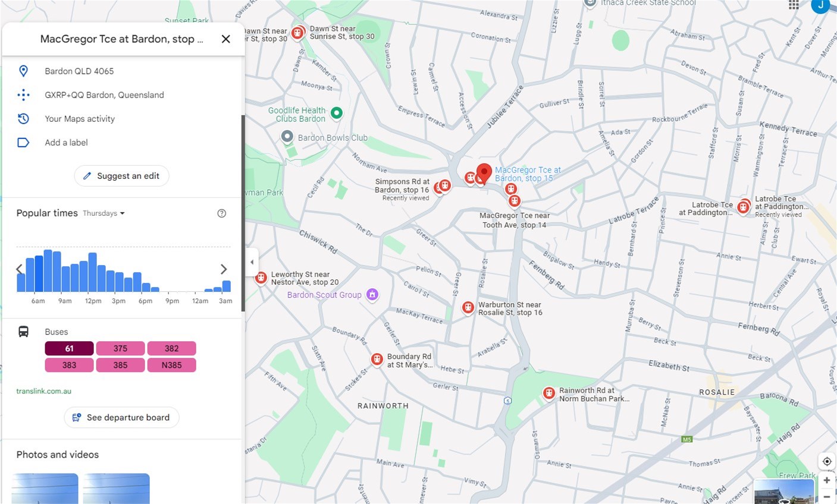Click the Bardon Scout Group marker

coord(372,294)
